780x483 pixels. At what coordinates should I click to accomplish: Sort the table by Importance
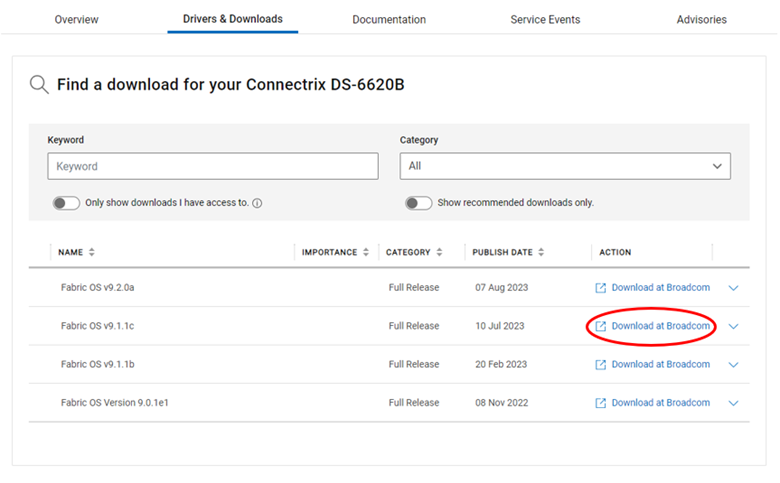coord(366,252)
